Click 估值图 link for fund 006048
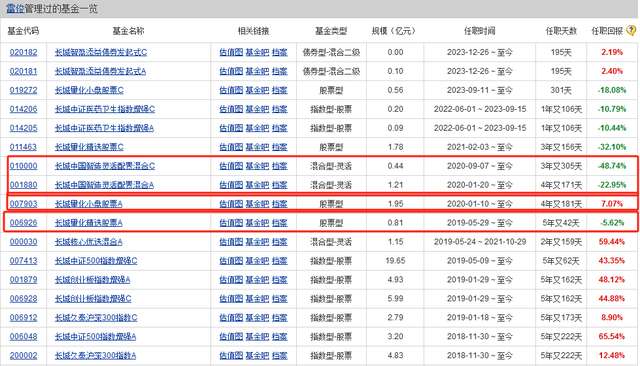The width and height of the screenshot is (640, 366). pos(231,337)
